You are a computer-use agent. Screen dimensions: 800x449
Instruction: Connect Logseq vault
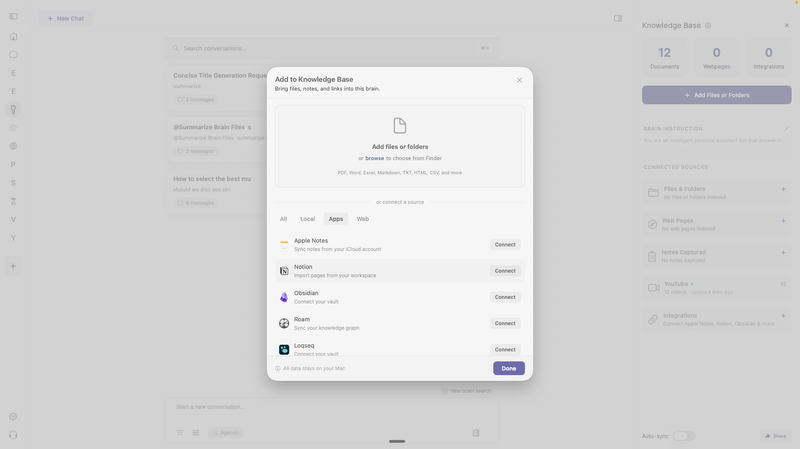tap(505, 350)
